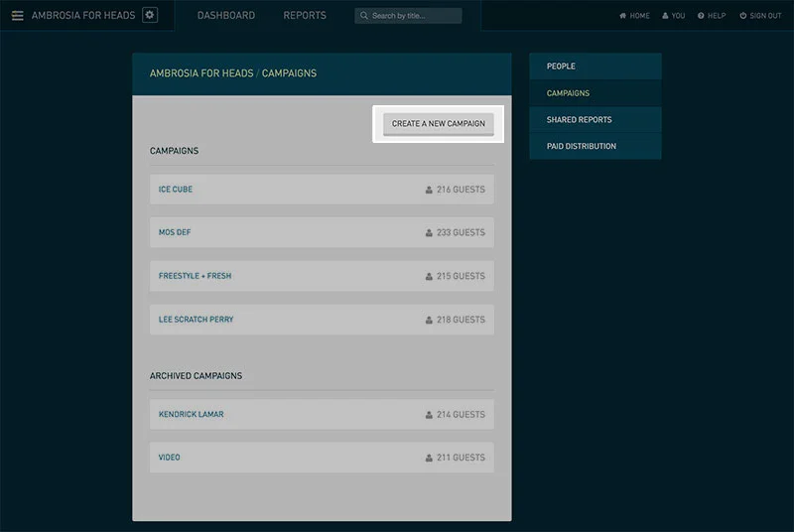Screen dimensions: 794x532
Task: Click the 218 Guests count
Action: [461, 320]
